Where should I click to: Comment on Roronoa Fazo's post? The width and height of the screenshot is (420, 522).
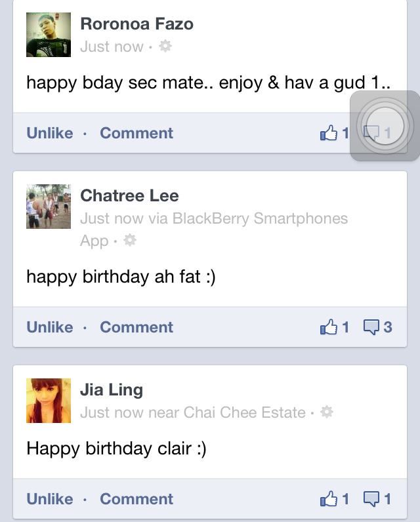tap(136, 133)
